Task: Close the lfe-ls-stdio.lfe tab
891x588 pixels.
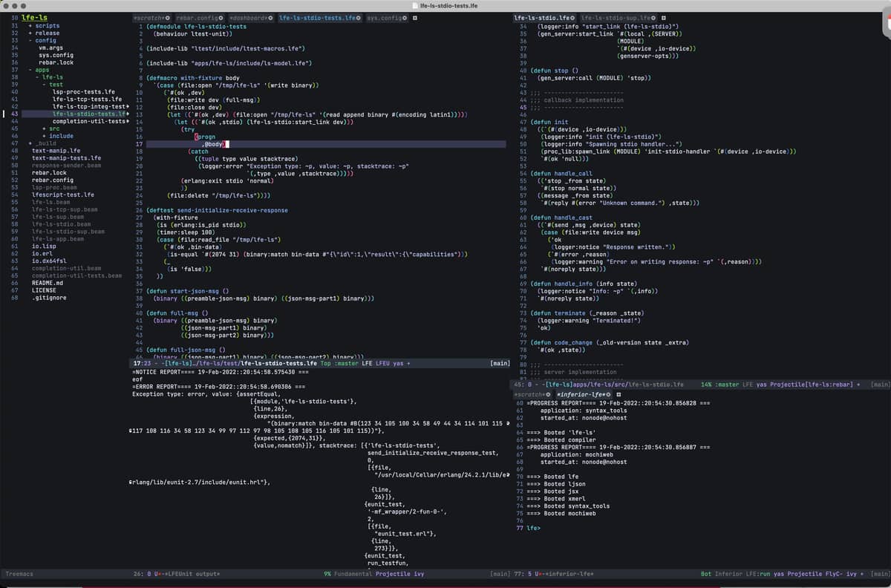Action: [572, 17]
